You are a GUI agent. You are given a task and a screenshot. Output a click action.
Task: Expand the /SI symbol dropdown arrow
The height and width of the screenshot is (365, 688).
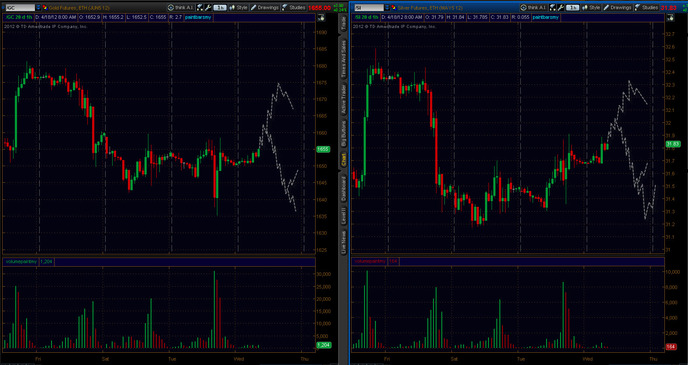387,7
